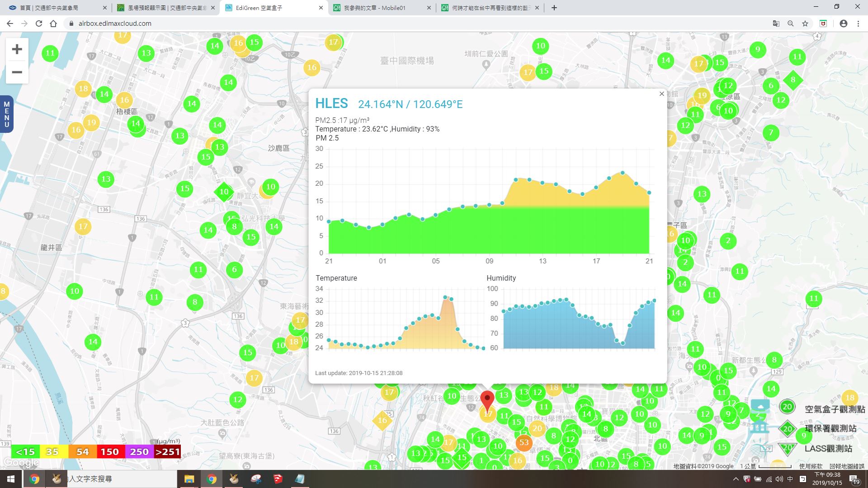Open File Explorer from taskbar
The image size is (868, 488).
click(x=189, y=479)
